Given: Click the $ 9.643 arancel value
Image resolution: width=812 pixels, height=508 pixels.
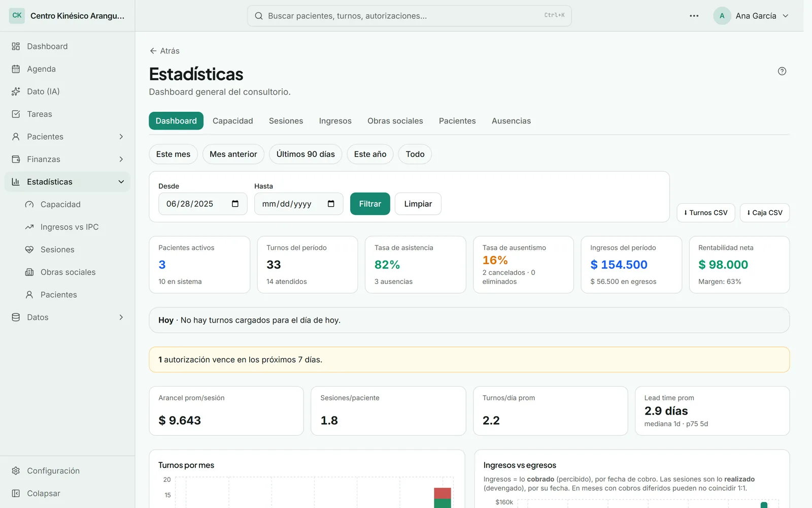Looking at the screenshot, I should point(180,421).
